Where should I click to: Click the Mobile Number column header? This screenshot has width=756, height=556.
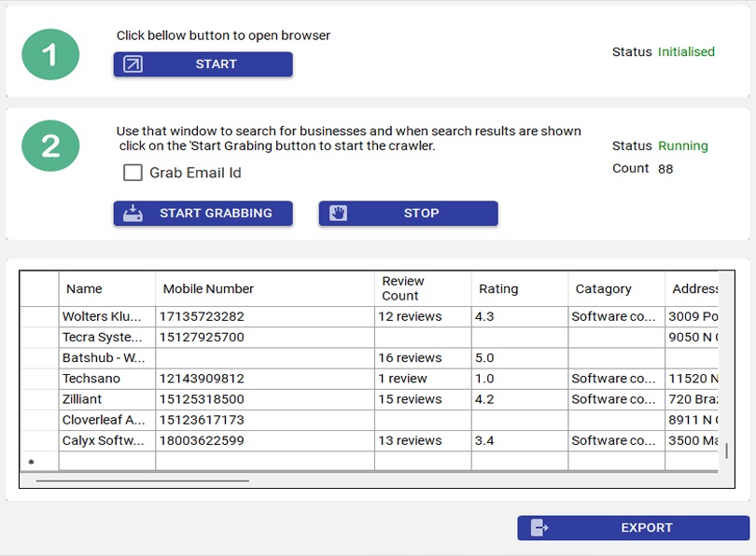265,288
